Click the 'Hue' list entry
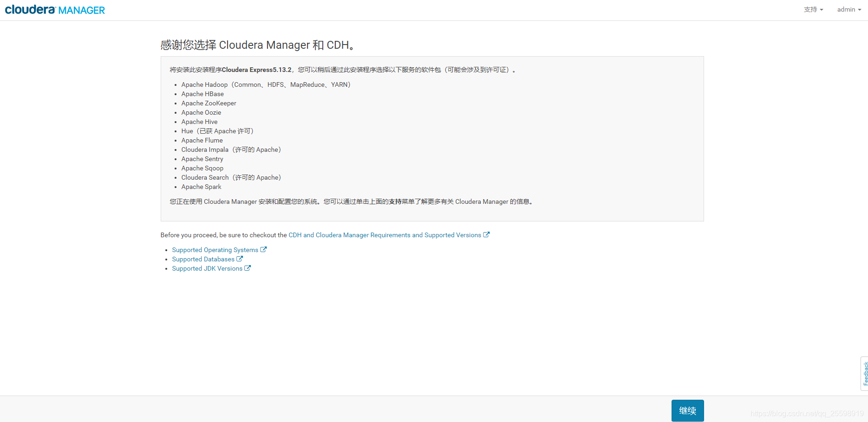Screen dimensions: 868x422 (x=218, y=131)
